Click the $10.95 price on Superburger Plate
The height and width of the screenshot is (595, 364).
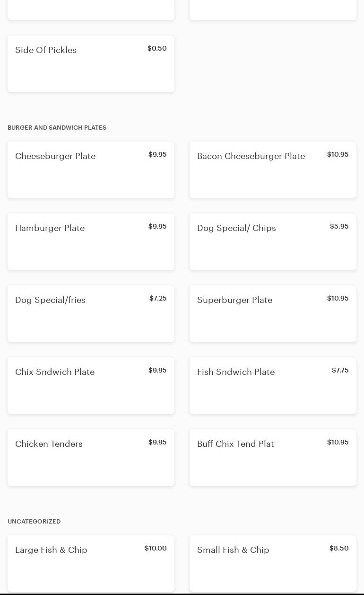tap(338, 298)
